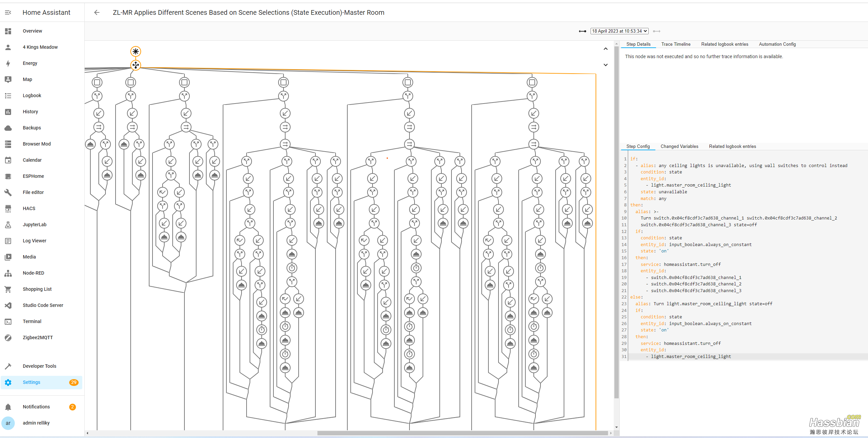The height and width of the screenshot is (438, 868).
Task: Show the older trace with left arrow
Action: (582, 31)
